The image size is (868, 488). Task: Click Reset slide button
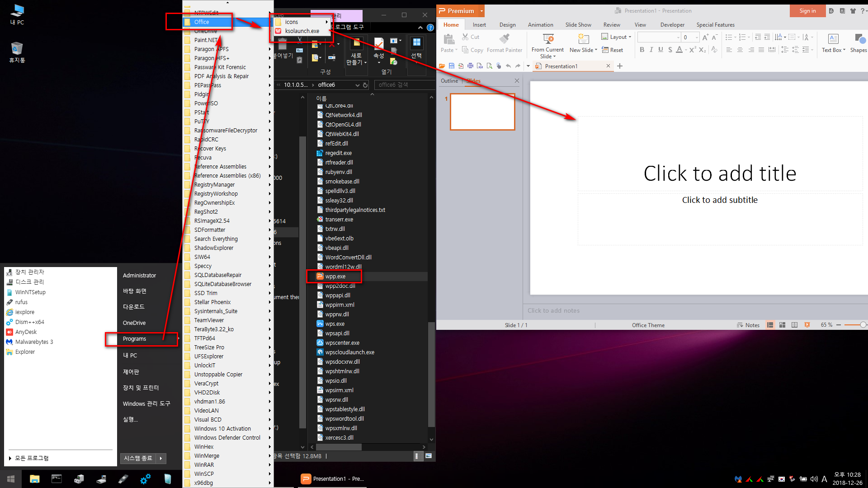tap(612, 50)
